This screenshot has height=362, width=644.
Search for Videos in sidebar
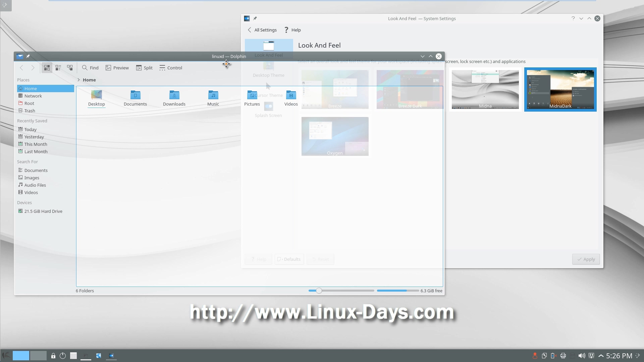46,192
